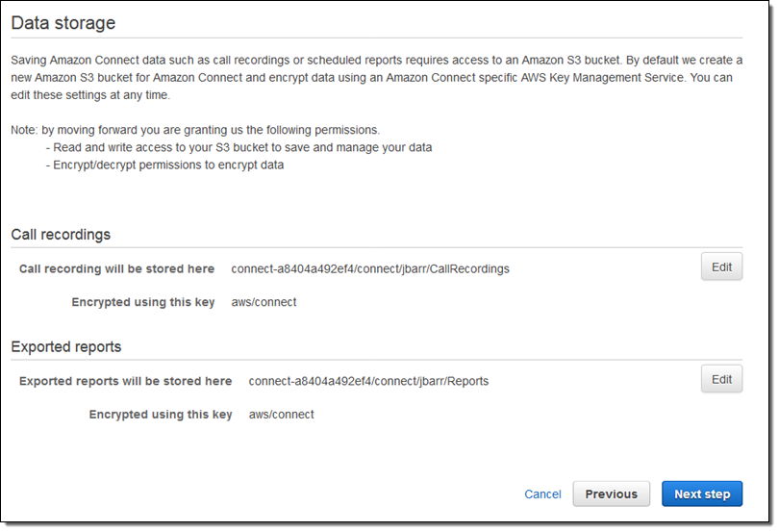Click 'Encrypted using this key' label under Exported reports
The width and height of the screenshot is (779, 532).
(161, 415)
